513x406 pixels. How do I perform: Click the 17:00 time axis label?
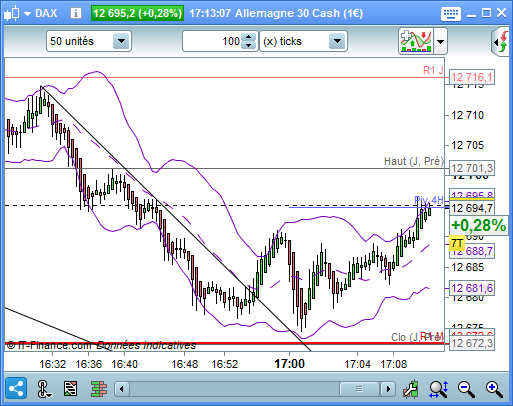tap(289, 364)
